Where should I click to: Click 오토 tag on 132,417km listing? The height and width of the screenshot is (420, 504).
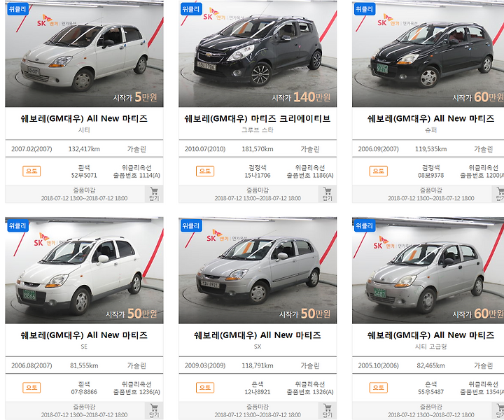tap(31, 171)
